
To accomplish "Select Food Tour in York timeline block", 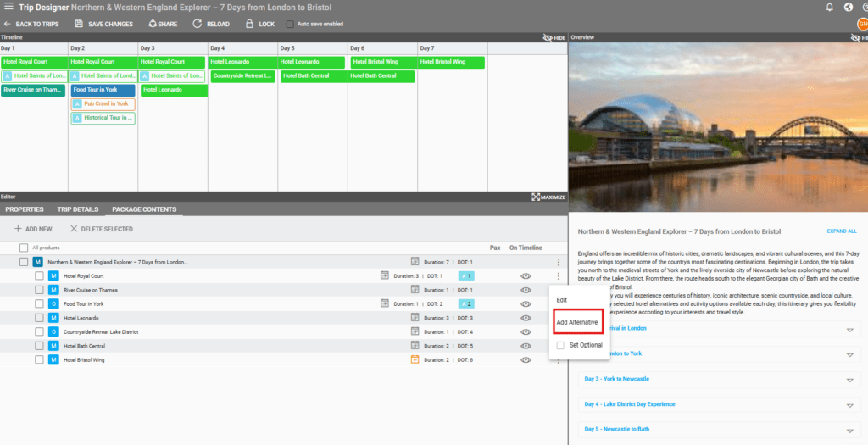I will click(x=103, y=90).
